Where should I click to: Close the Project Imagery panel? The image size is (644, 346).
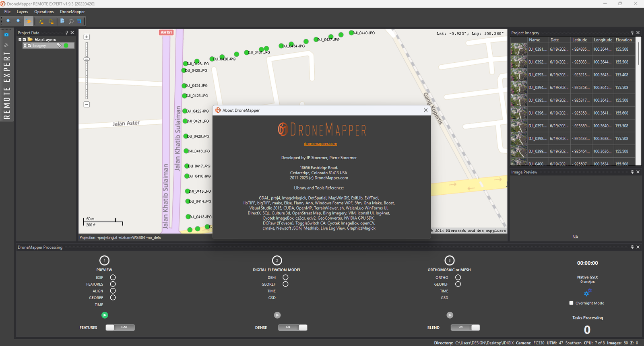[x=638, y=33]
